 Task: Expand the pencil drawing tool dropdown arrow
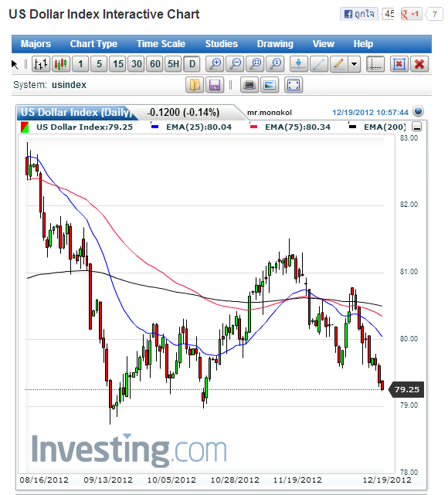pos(355,64)
